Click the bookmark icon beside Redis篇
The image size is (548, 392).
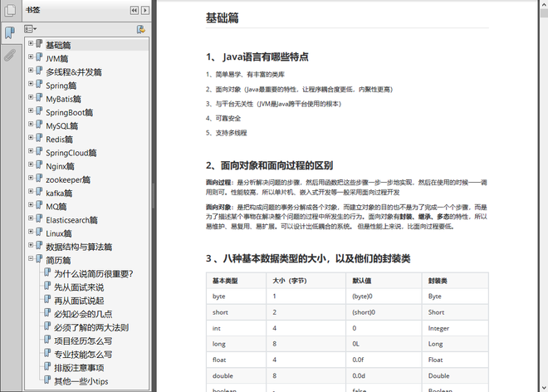(x=39, y=139)
